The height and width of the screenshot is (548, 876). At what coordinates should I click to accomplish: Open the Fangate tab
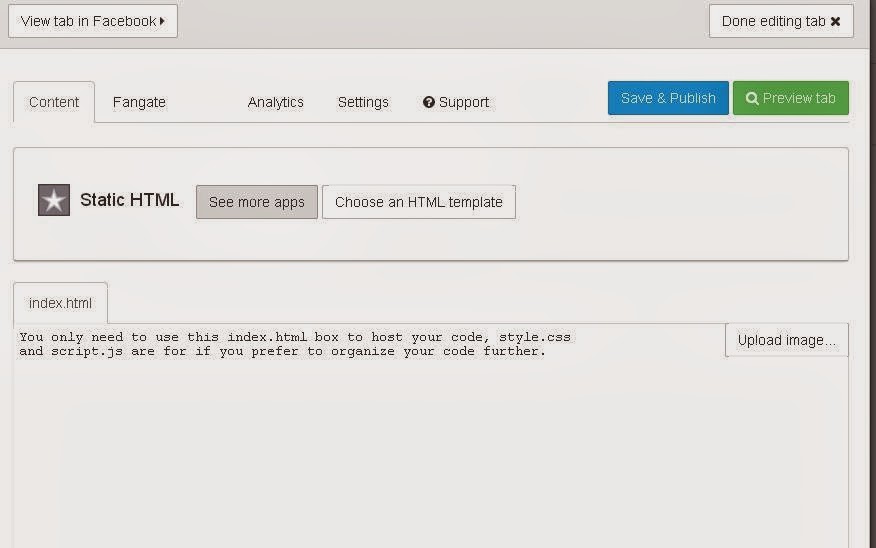coord(139,102)
